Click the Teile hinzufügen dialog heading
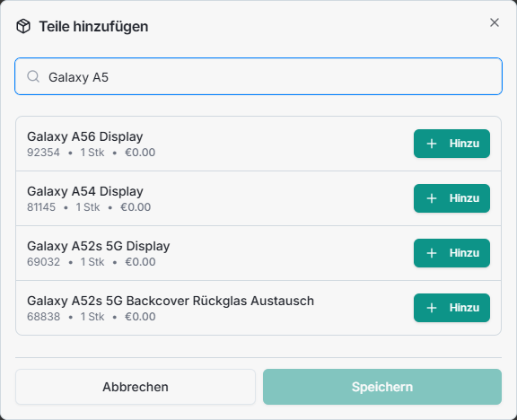The width and height of the screenshot is (517, 420). (93, 26)
